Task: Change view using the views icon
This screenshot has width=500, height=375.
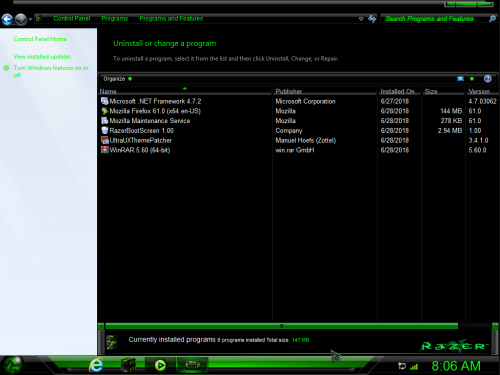Action: (x=460, y=79)
